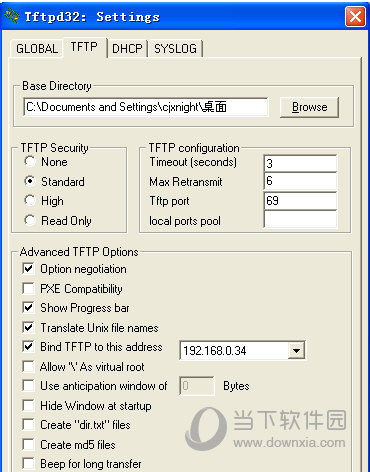The height and width of the screenshot is (472, 370).
Task: Click the Tftp port label
Action: tap(169, 201)
